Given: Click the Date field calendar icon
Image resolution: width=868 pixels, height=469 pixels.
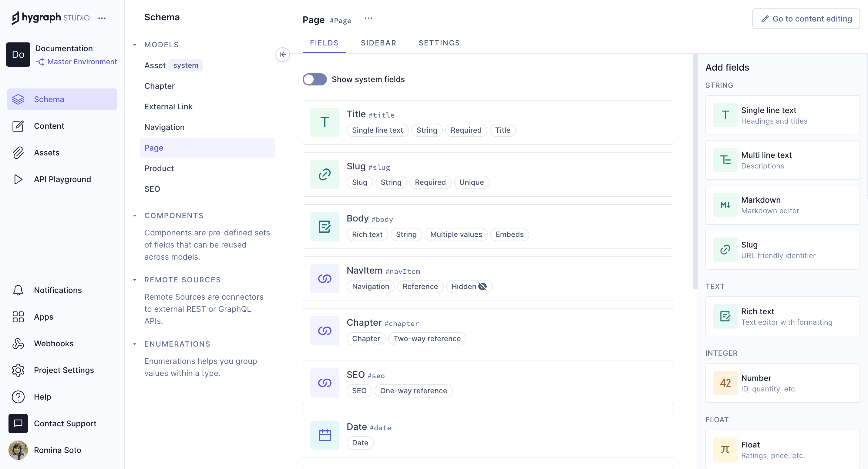Looking at the screenshot, I should tap(325, 435).
